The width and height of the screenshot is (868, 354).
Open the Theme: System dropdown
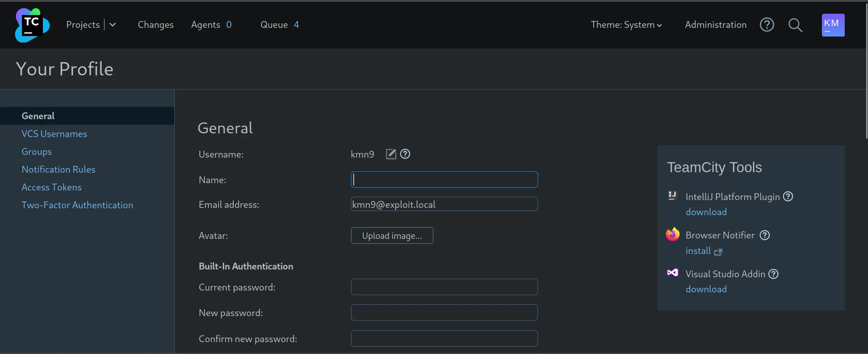(626, 25)
